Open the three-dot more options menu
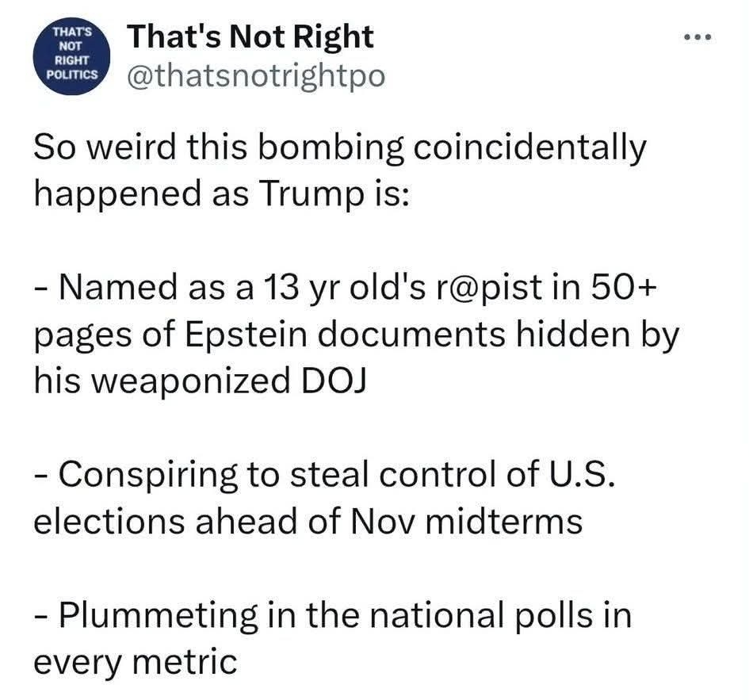The image size is (749, 700). (x=699, y=38)
